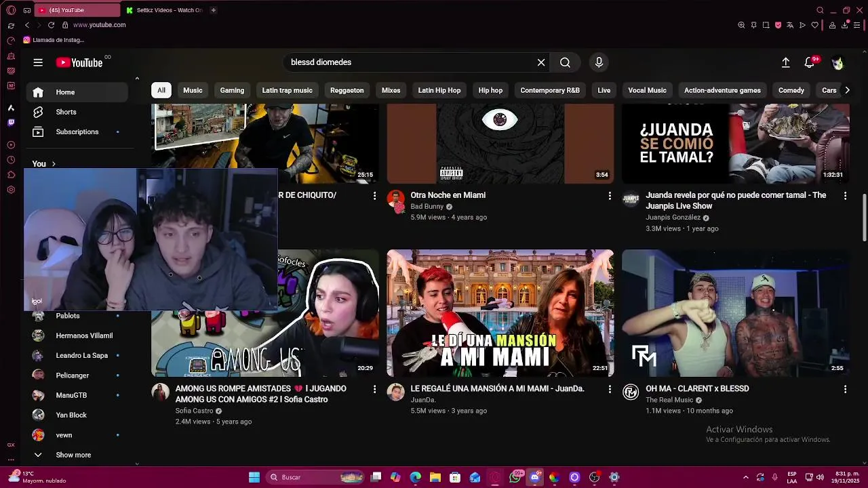Viewport: 868px width, 488px height.
Task: Open the Opera ad blocker shield
Action: click(x=778, y=25)
